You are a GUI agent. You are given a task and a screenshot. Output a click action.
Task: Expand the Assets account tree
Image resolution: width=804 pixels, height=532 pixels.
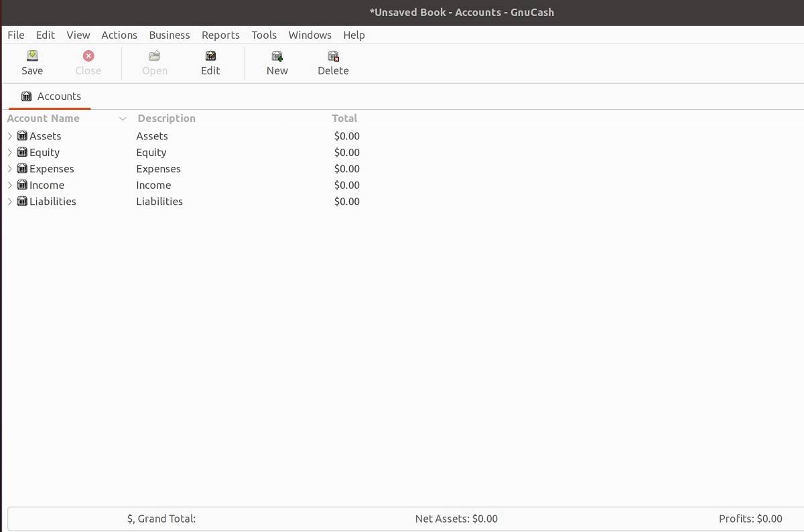click(9, 135)
